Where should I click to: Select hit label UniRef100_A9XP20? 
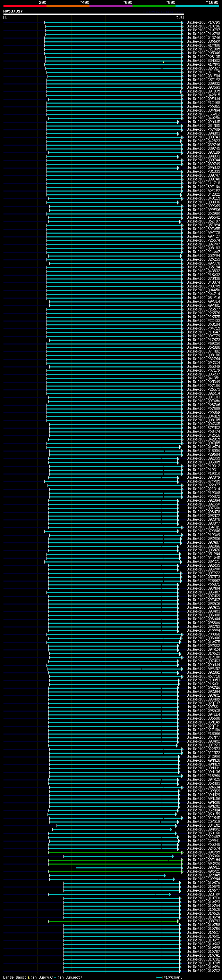tap(203, 864)
